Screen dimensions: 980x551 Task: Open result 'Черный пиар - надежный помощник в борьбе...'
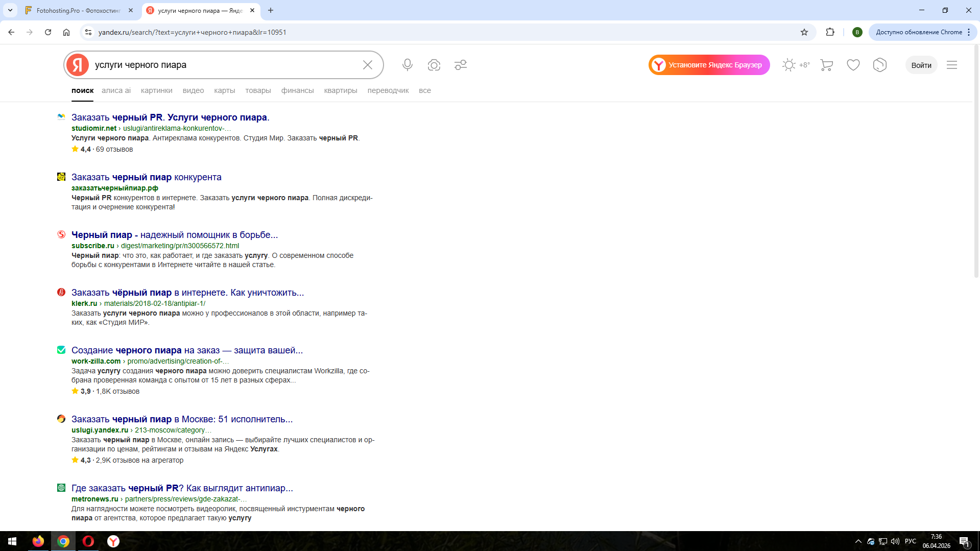pos(175,235)
